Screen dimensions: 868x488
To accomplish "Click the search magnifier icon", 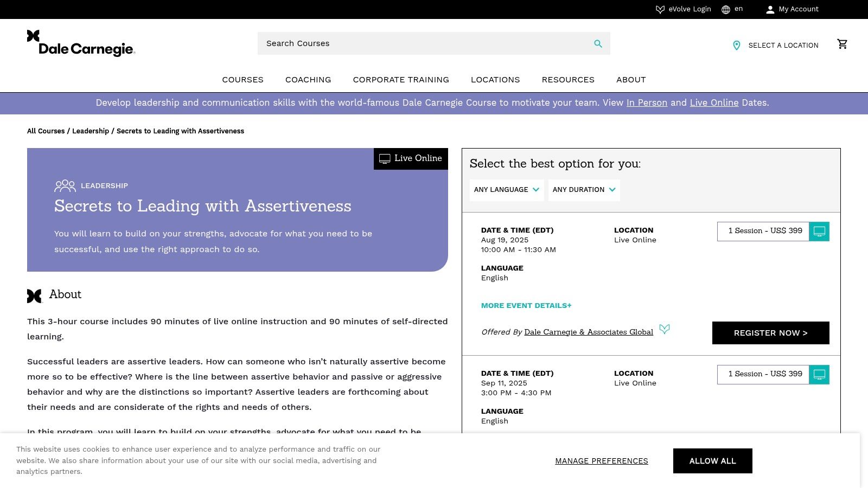I will tap(598, 44).
